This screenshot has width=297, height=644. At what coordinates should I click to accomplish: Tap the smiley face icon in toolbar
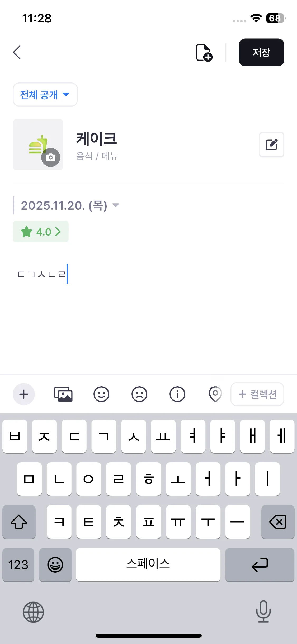coord(101,394)
